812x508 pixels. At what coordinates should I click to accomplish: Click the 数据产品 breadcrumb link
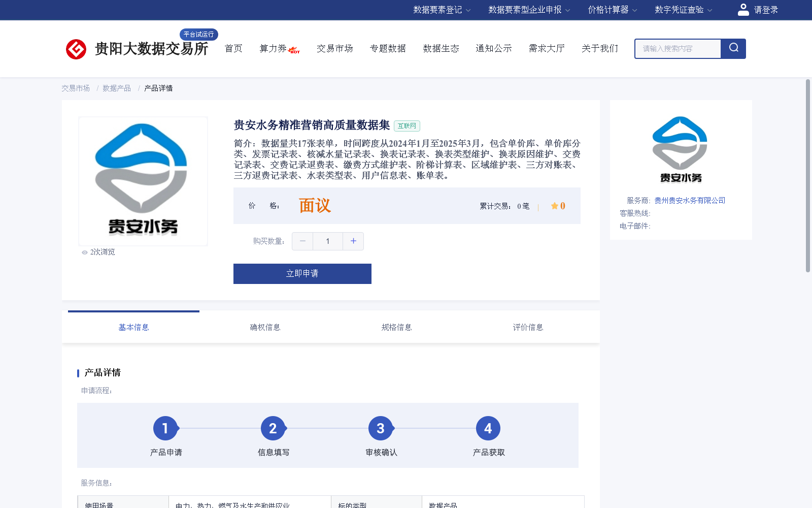point(117,88)
